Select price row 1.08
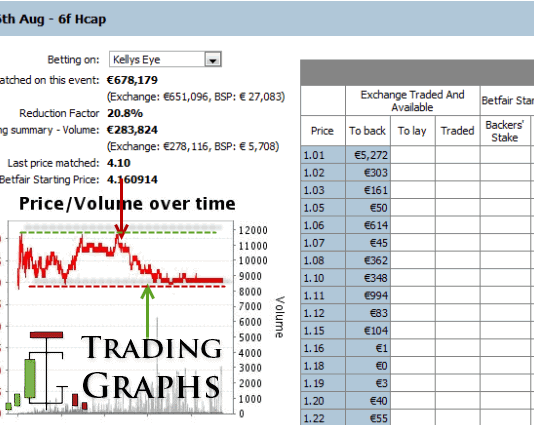 click(323, 261)
